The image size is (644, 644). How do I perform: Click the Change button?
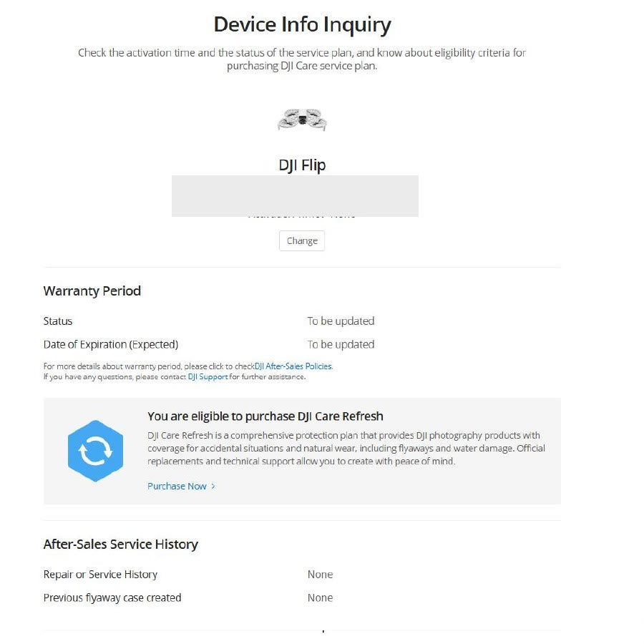(302, 240)
